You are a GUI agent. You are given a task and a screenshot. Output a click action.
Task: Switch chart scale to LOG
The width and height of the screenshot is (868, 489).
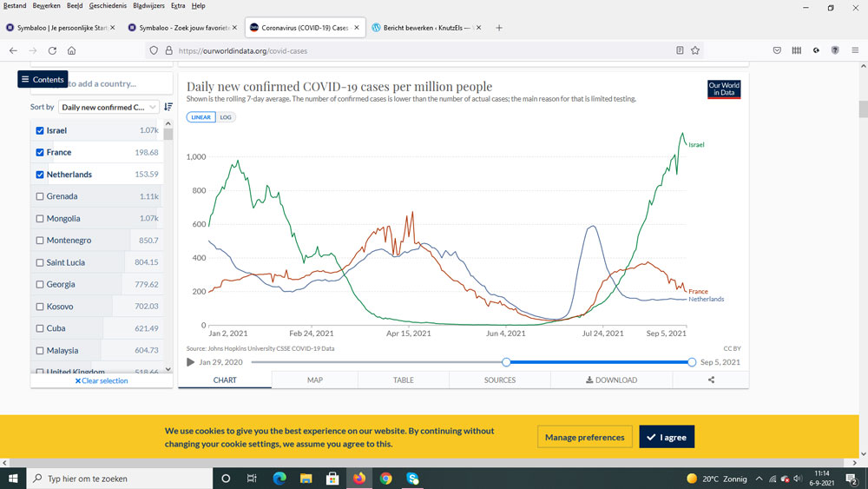tap(226, 117)
